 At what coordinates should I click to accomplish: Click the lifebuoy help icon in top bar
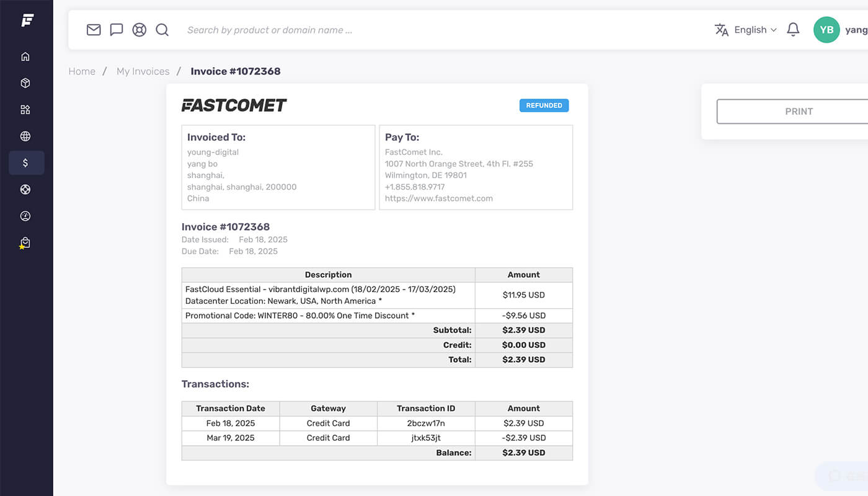pos(139,30)
